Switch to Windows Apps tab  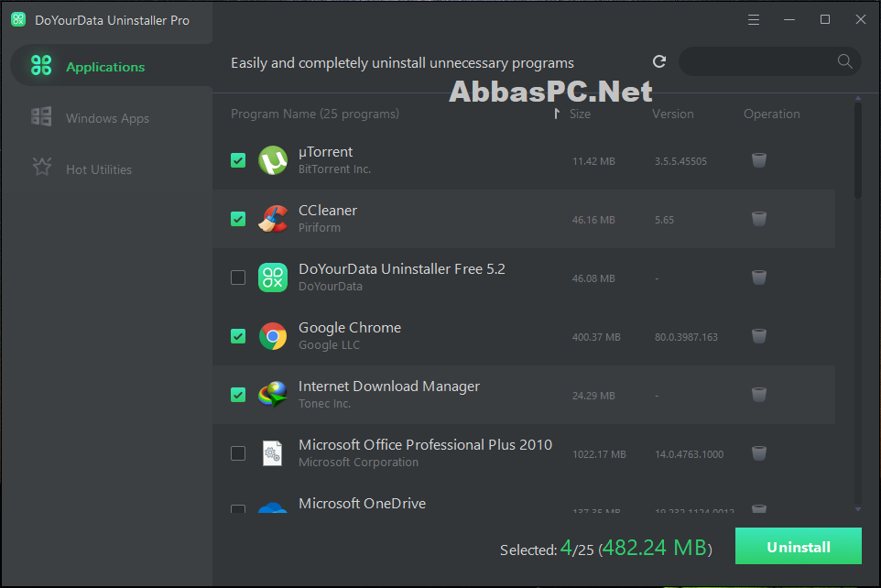tap(107, 117)
